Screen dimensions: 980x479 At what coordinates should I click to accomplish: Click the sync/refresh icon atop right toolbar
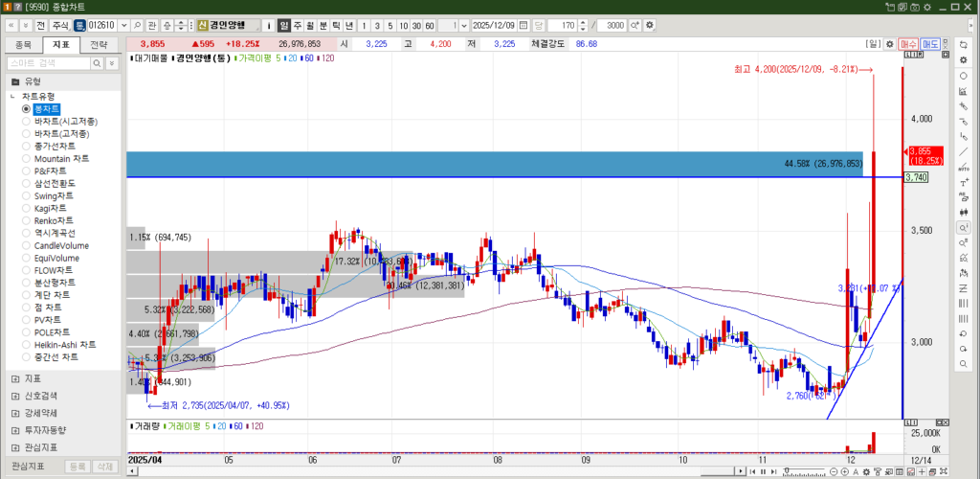(963, 44)
